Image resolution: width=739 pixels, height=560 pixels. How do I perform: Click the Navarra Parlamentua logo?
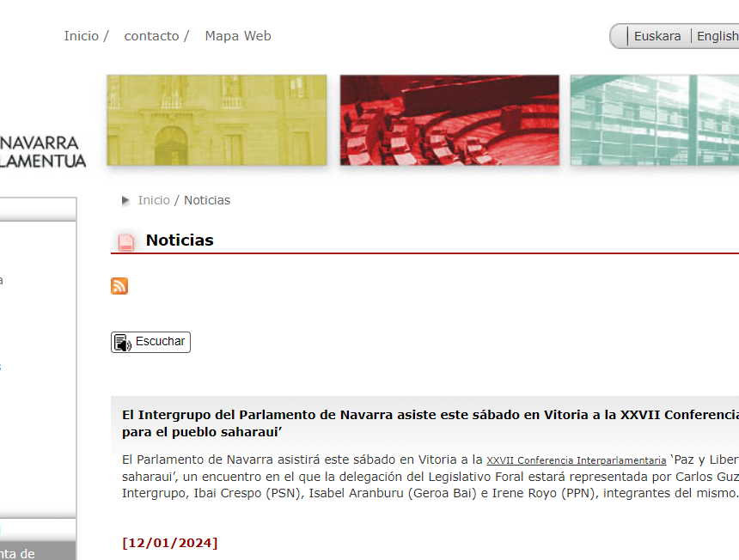click(43, 151)
